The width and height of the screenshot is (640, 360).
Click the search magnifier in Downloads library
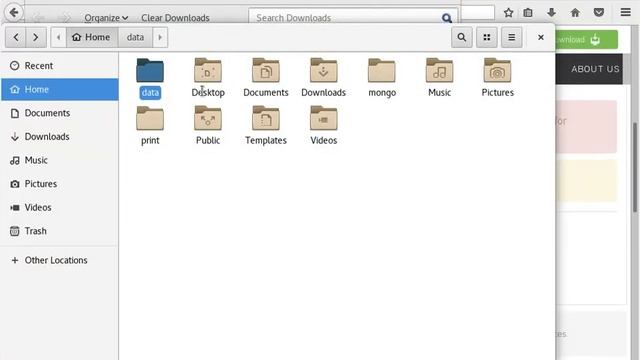point(447,18)
